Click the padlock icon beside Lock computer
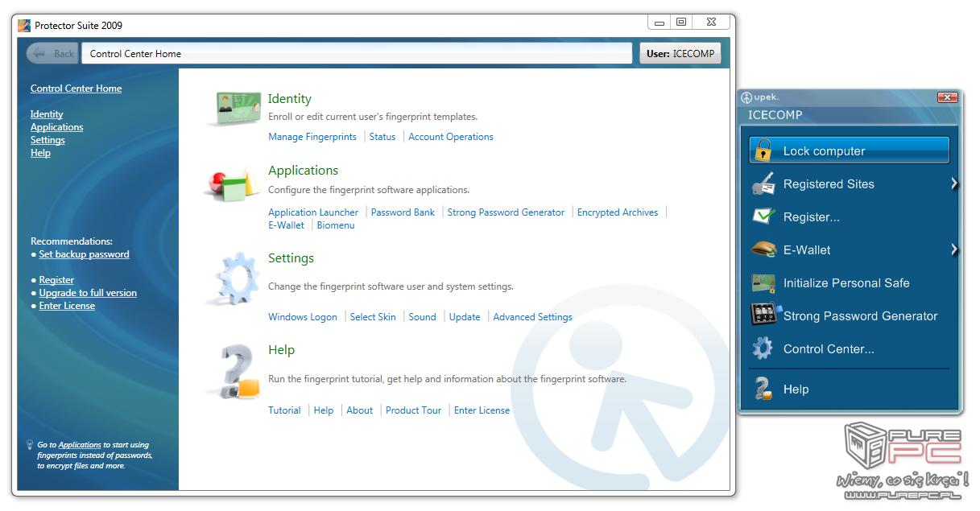Viewport: 980px width, 511px height. tap(763, 150)
